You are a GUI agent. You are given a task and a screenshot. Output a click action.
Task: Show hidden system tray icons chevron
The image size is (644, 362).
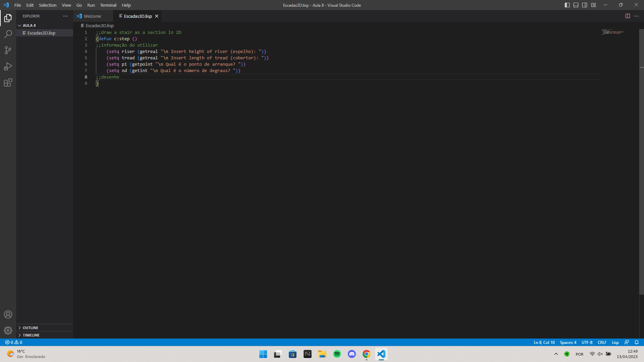coord(556,354)
